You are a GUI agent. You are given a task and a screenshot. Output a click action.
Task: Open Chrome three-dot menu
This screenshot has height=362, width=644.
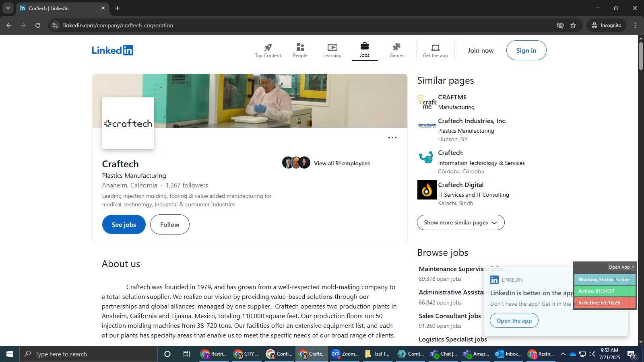click(x=635, y=25)
